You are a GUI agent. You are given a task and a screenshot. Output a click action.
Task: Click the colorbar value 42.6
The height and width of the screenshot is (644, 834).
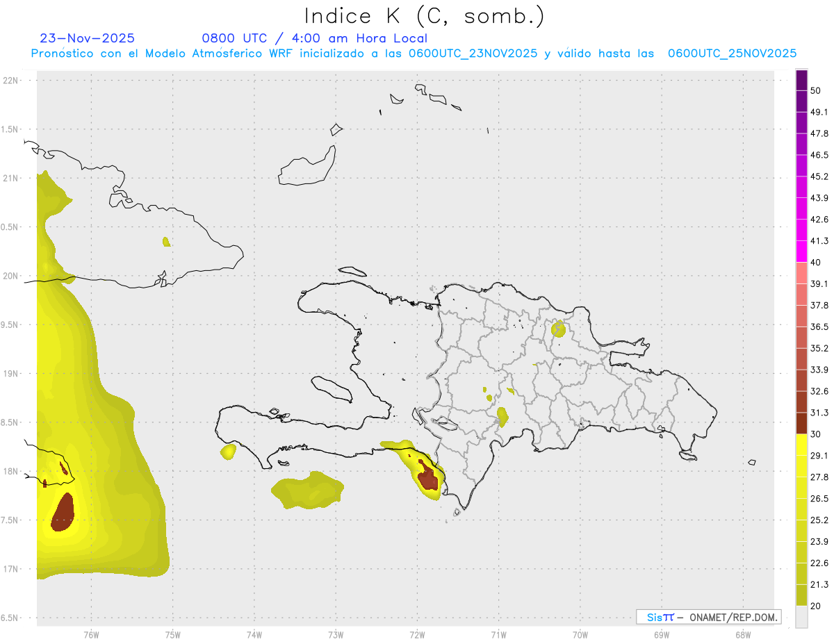point(819,220)
